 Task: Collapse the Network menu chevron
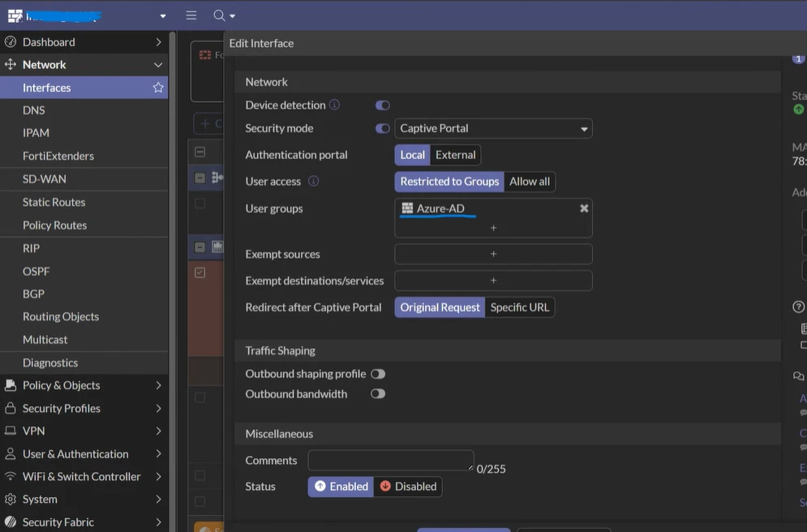pos(158,65)
